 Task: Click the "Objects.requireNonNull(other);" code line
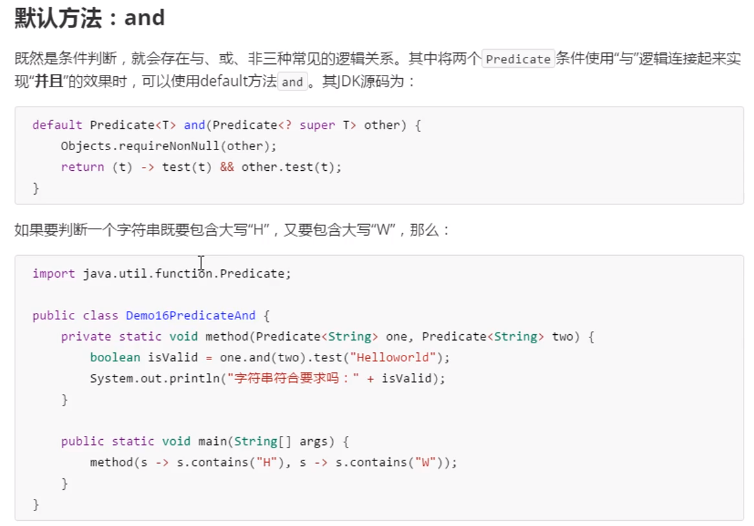[168, 146]
